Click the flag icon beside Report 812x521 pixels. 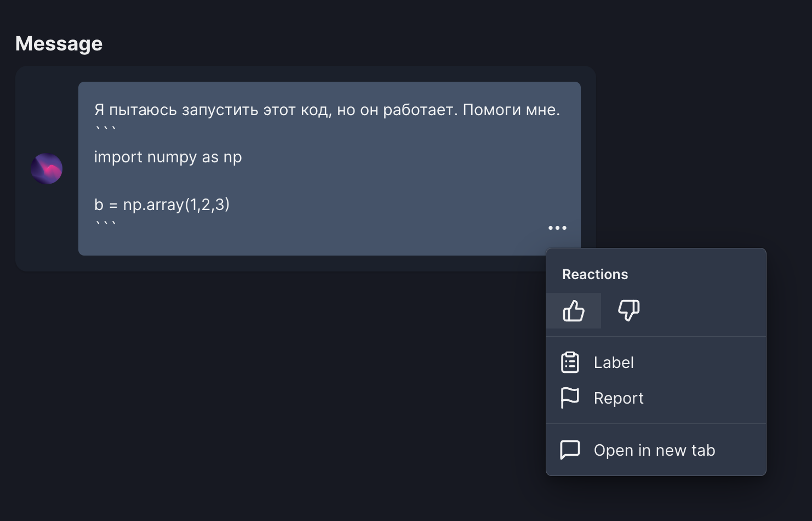[x=570, y=398]
